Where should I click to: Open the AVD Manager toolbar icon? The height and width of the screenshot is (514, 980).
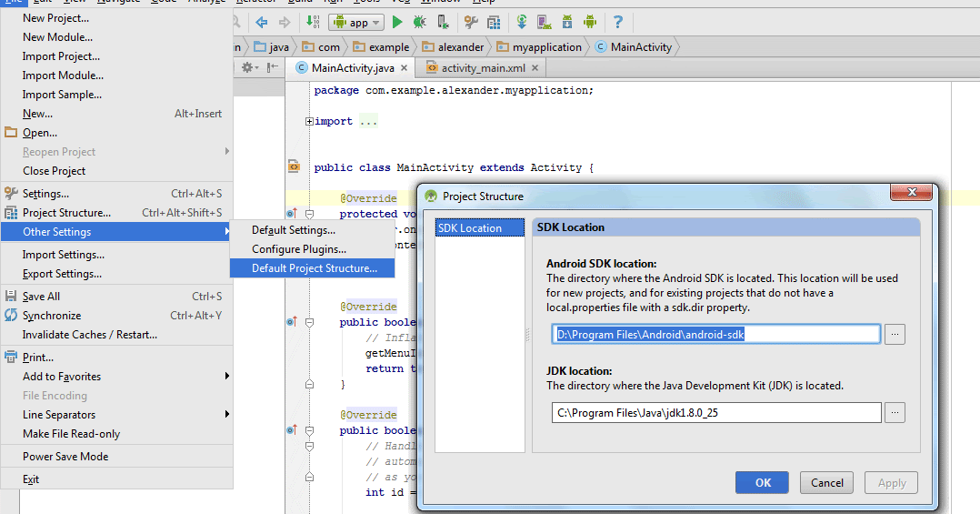pyautogui.click(x=545, y=22)
